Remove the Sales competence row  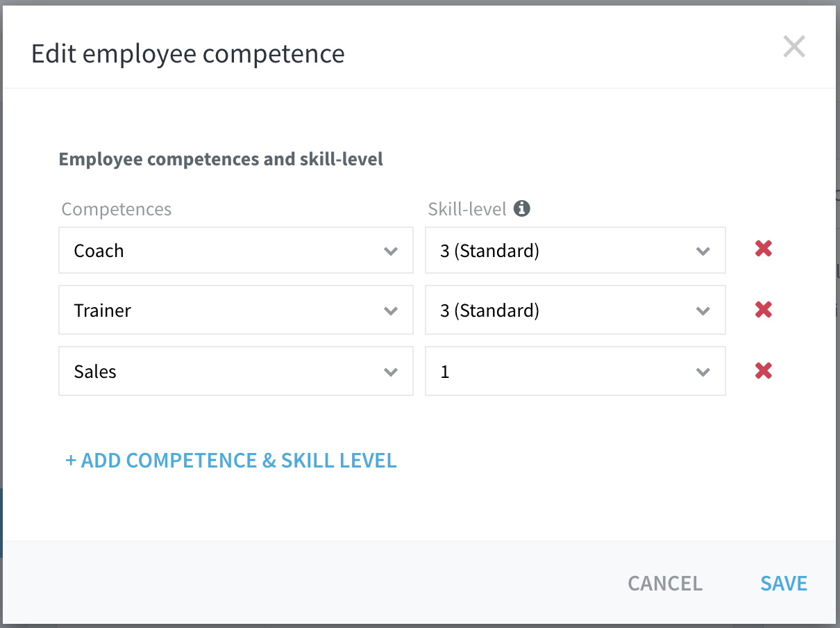[764, 370]
